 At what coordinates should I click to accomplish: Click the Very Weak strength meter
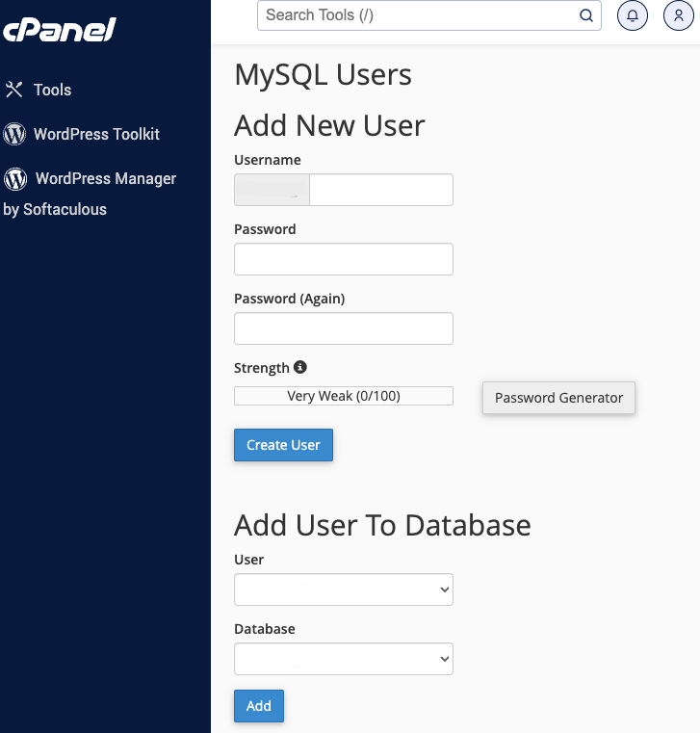coord(344,396)
